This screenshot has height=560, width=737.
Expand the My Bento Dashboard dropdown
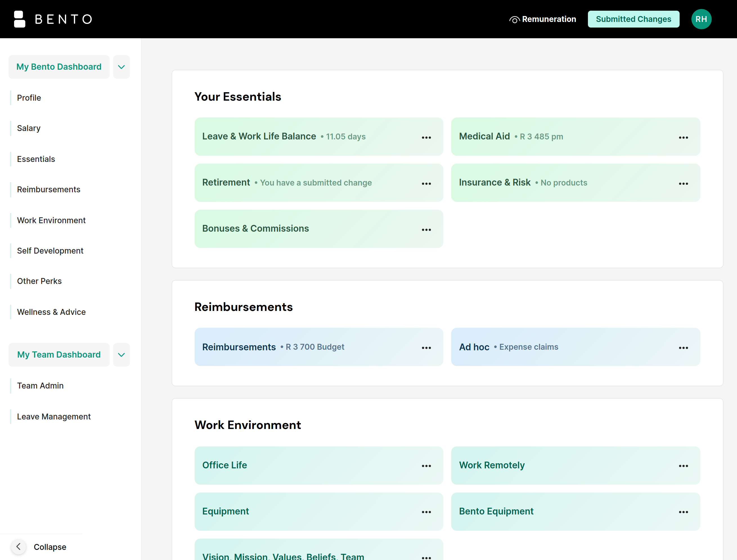tap(122, 66)
